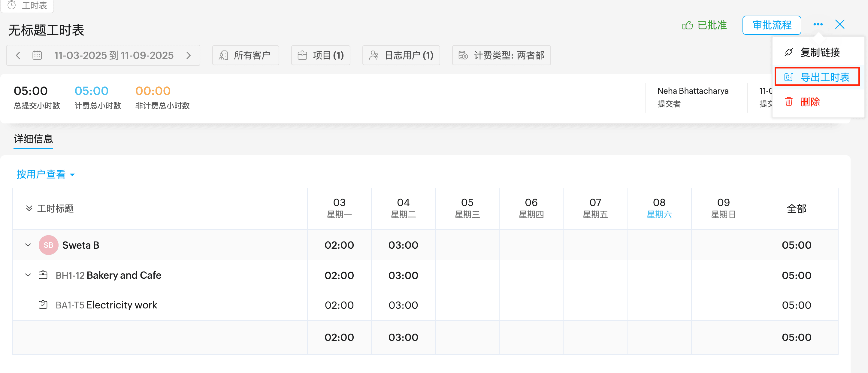
Task: Select the red 删除 menu item
Action: coord(809,102)
